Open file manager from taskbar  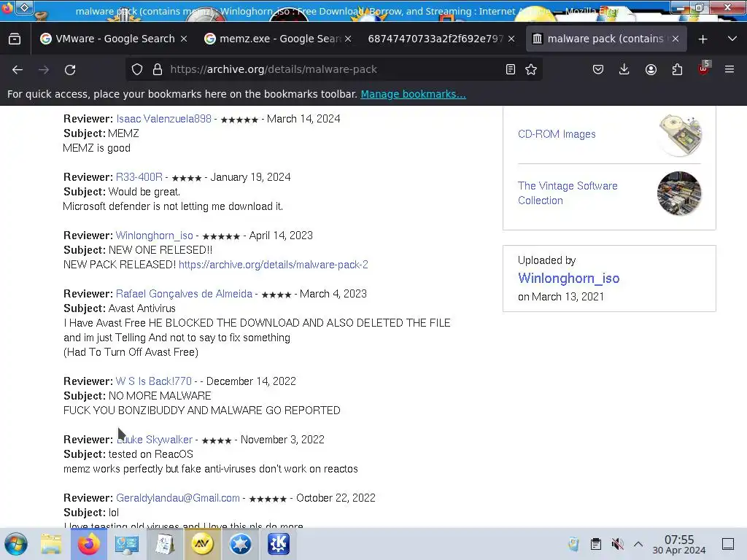pyautogui.click(x=51, y=544)
